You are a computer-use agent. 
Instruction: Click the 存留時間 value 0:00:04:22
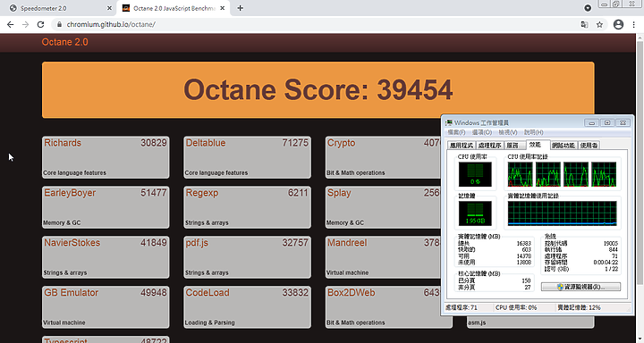point(606,263)
